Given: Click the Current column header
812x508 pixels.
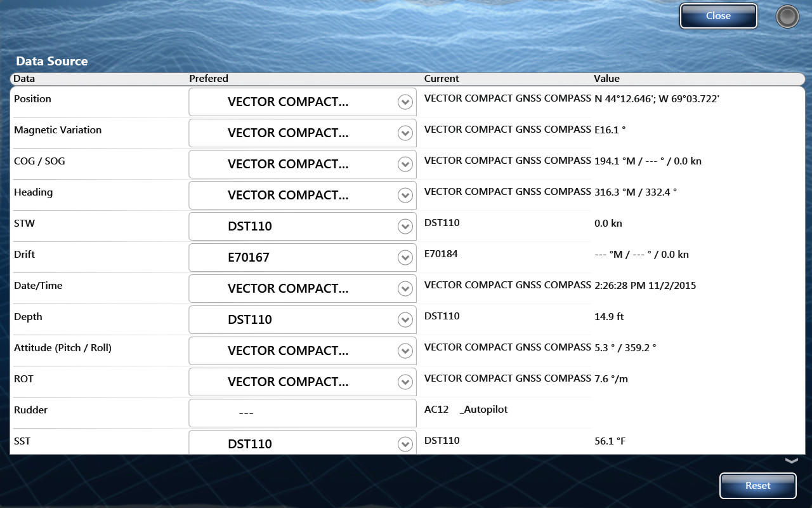Looking at the screenshot, I should coord(442,79).
